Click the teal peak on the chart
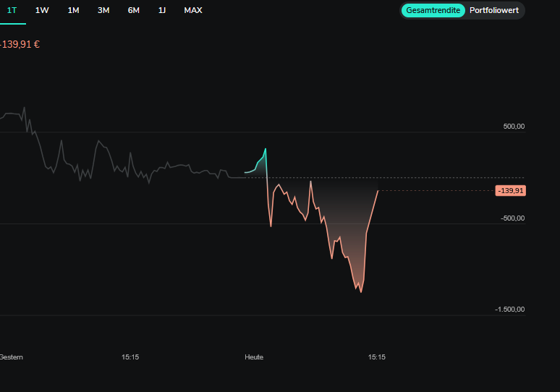Viewport: 560px width, 392px height. [x=266, y=149]
